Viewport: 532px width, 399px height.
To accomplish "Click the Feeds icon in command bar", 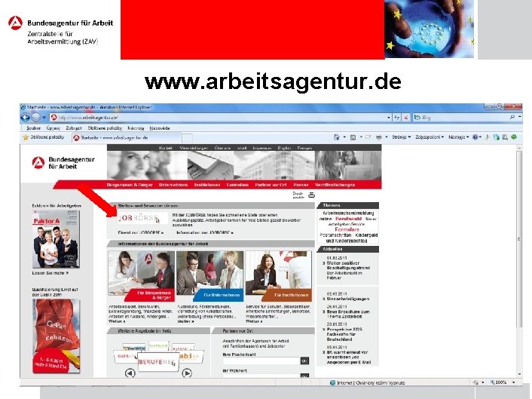I will point(353,137).
